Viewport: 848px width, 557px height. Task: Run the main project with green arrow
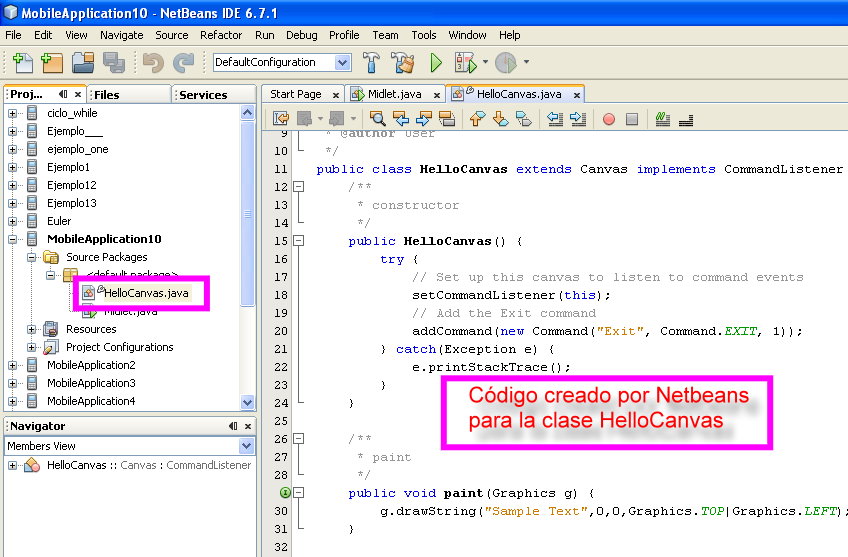click(x=436, y=63)
